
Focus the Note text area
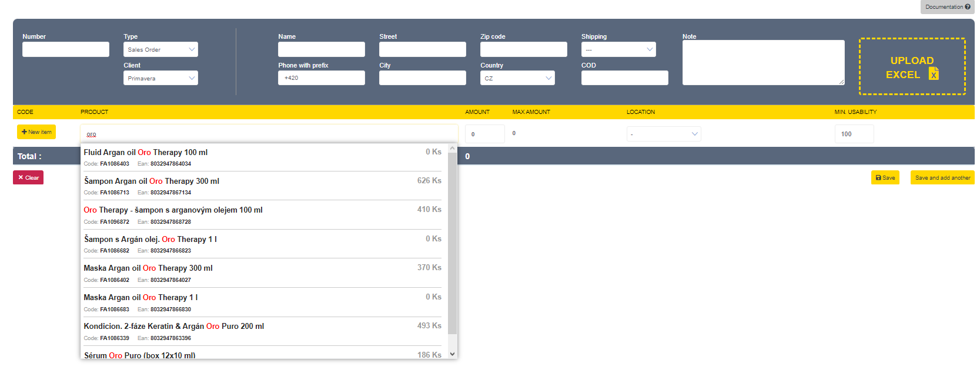[x=763, y=62]
